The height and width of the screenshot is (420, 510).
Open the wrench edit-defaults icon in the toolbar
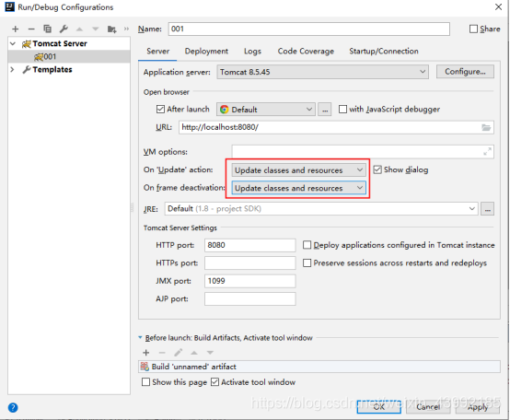point(64,29)
